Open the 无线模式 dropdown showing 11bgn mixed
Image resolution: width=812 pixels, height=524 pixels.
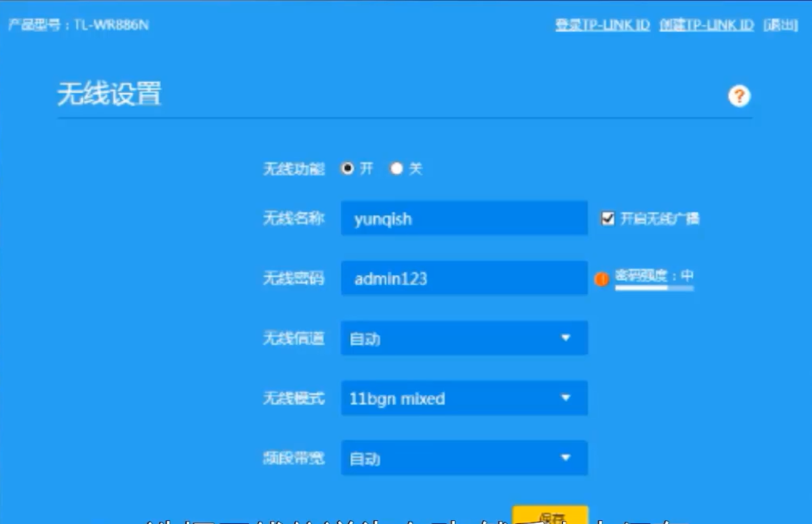(x=464, y=398)
